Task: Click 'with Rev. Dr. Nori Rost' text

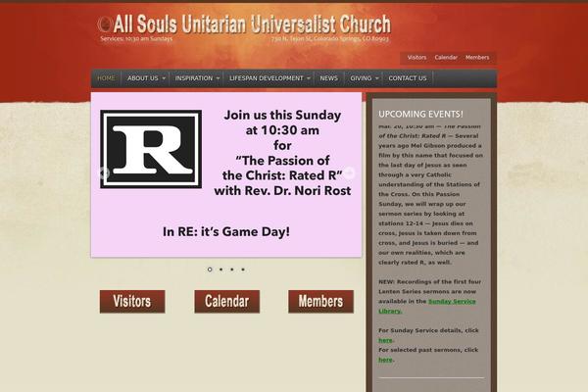Action: [x=282, y=191]
